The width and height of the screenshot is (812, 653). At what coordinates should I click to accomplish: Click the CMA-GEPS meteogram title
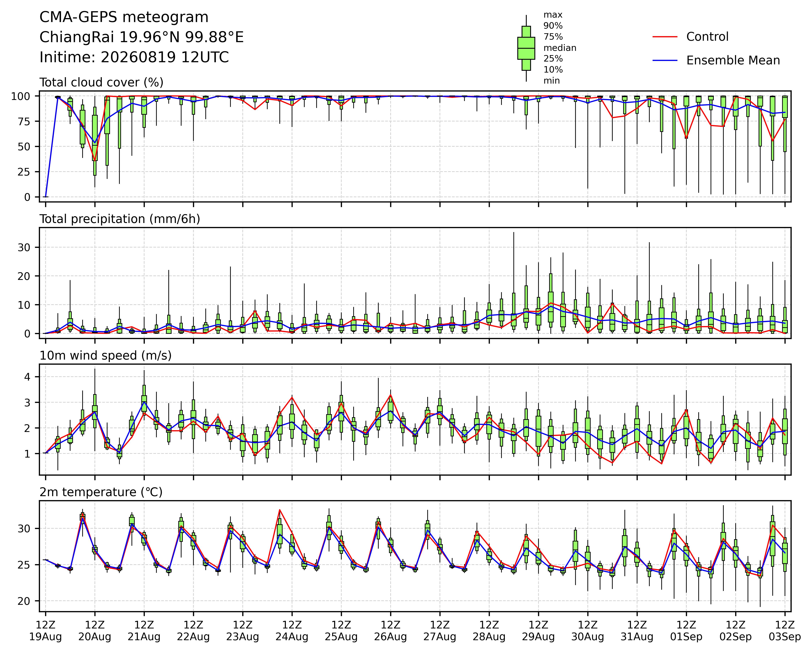(124, 17)
